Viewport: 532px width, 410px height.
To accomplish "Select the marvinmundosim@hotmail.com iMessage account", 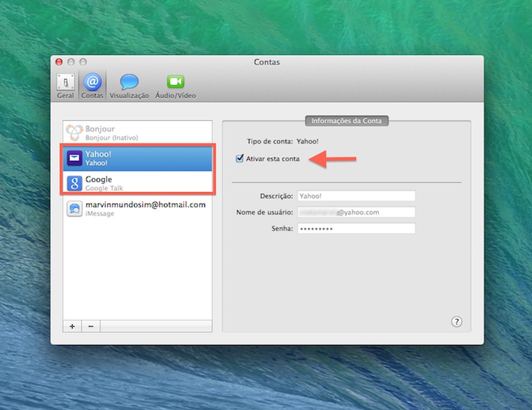I will point(141,209).
